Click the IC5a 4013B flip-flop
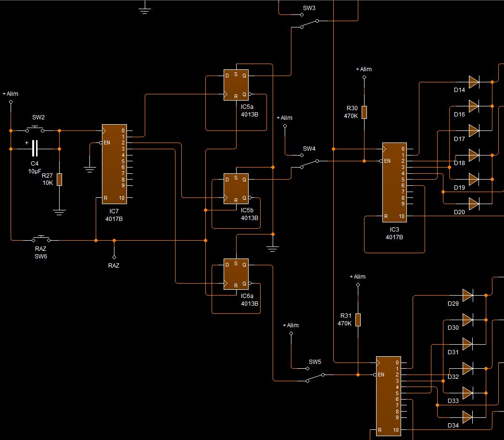This screenshot has width=504, height=440. pos(236,85)
